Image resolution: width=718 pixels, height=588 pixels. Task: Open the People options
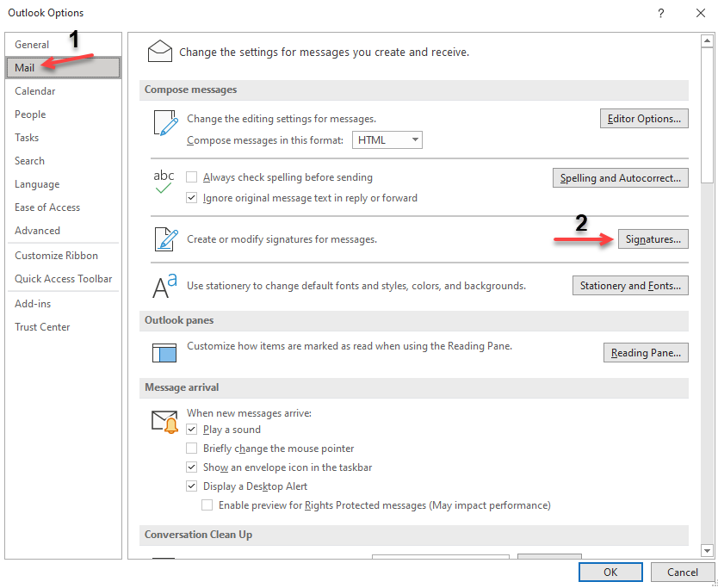click(x=63, y=115)
